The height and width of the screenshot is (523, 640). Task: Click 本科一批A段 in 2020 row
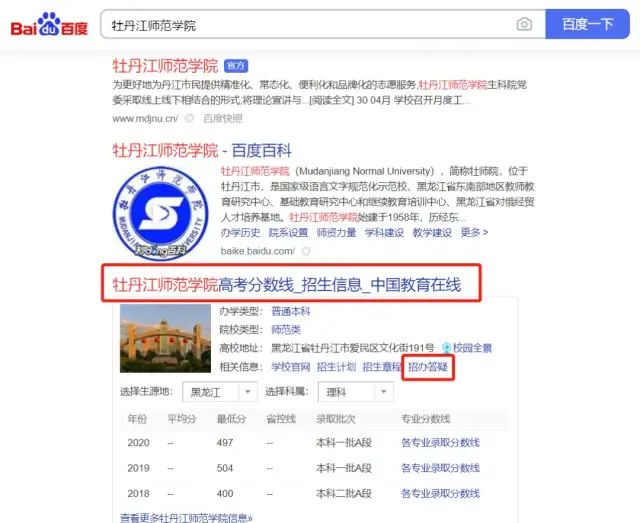[x=344, y=443]
